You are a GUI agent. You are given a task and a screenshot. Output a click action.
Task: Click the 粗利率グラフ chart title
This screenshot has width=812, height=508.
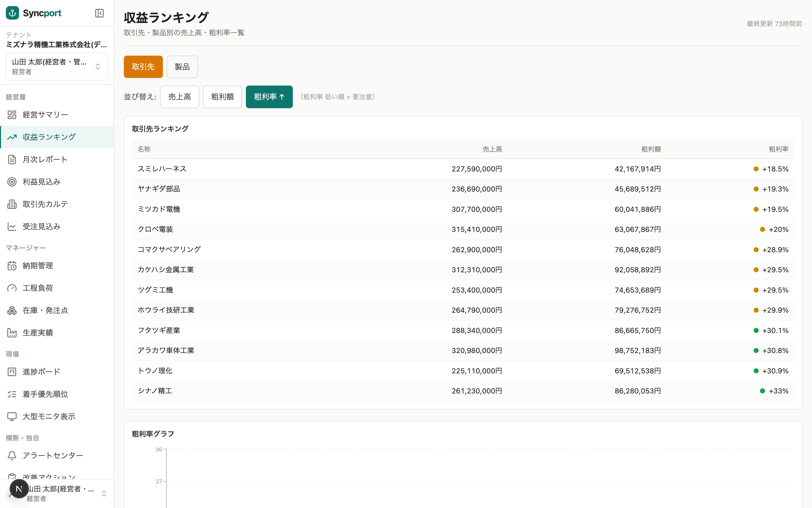(x=153, y=434)
